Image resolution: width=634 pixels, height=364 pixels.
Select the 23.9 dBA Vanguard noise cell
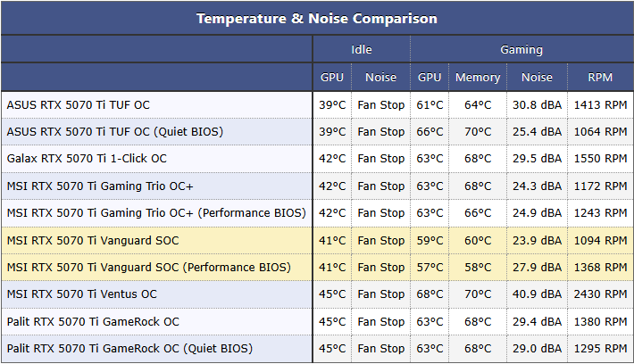point(537,241)
